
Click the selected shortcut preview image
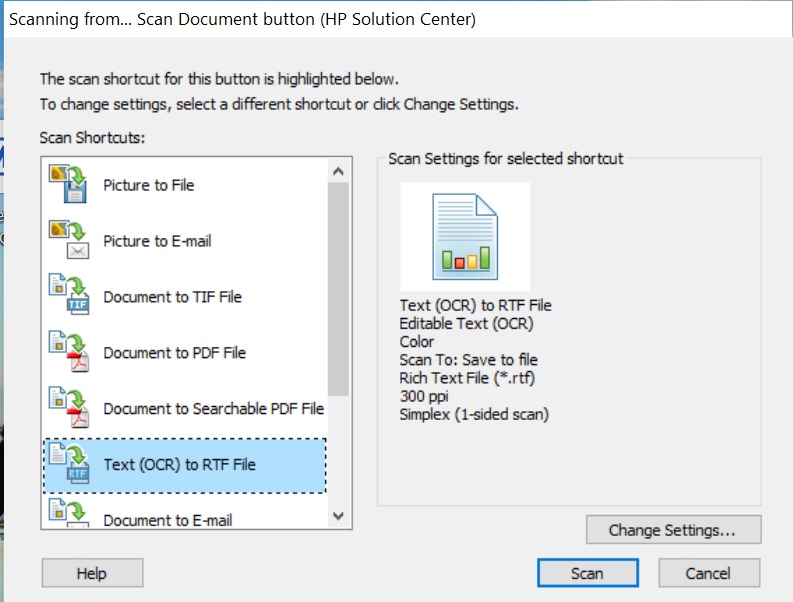465,237
